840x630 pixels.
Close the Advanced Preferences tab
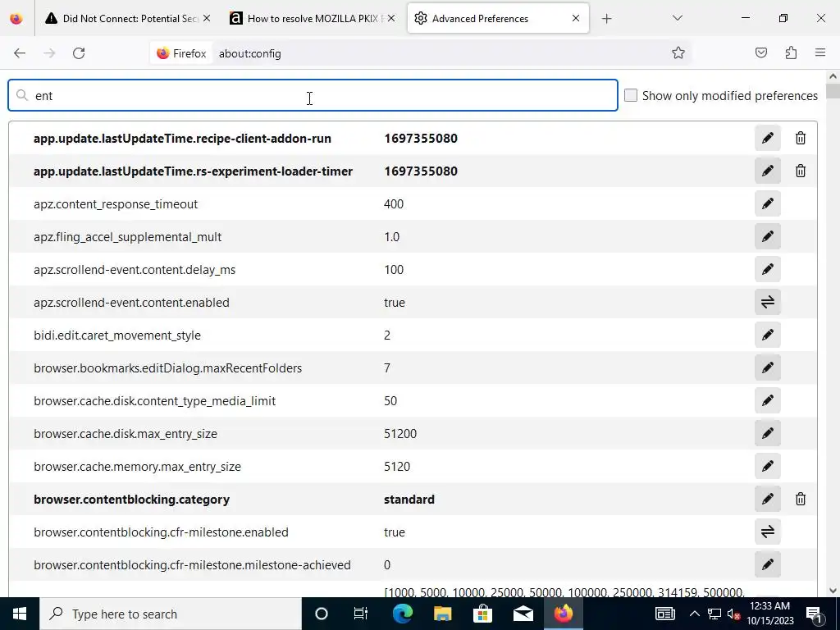coord(576,18)
